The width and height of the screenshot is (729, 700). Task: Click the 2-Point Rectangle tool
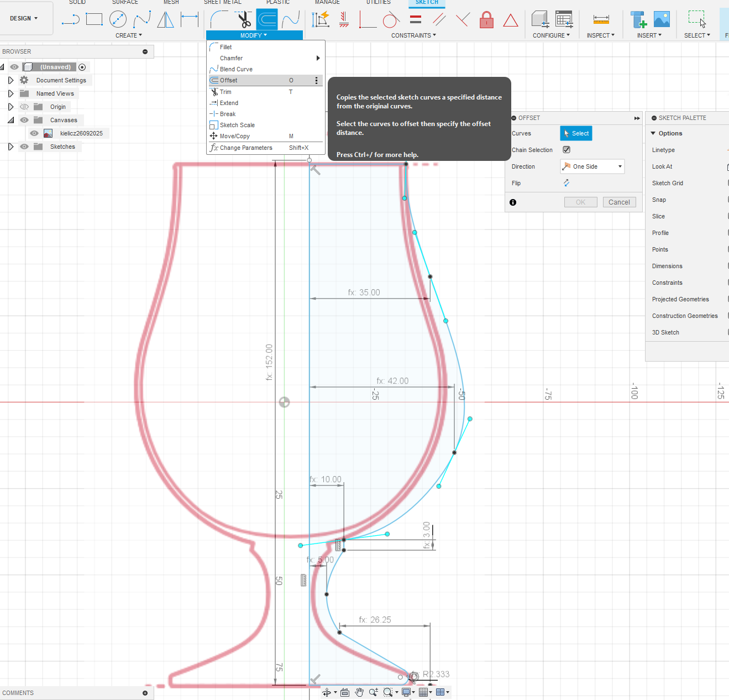pos(95,19)
